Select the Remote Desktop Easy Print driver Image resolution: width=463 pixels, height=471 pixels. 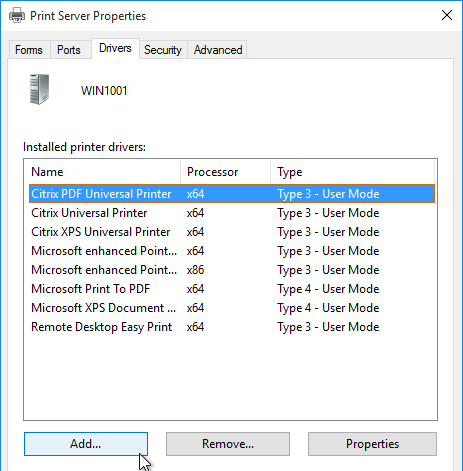[232, 327]
